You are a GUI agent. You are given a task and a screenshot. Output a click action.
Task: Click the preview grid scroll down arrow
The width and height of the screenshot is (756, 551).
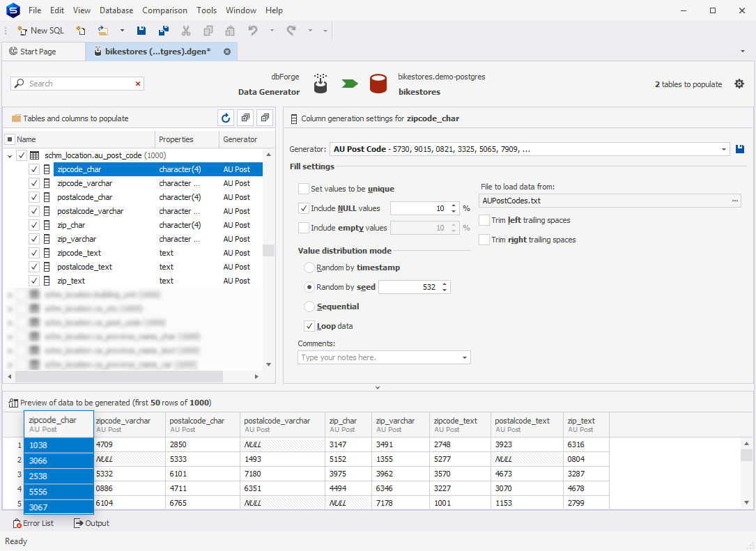tap(746, 503)
